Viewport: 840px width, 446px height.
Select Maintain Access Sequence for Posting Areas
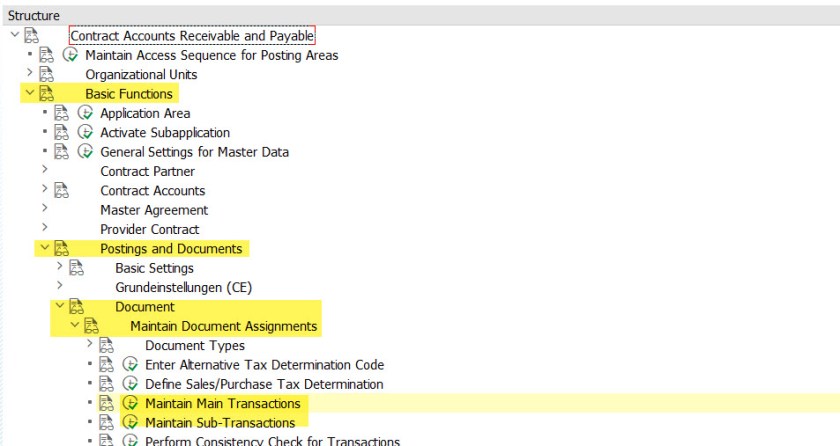[x=212, y=55]
